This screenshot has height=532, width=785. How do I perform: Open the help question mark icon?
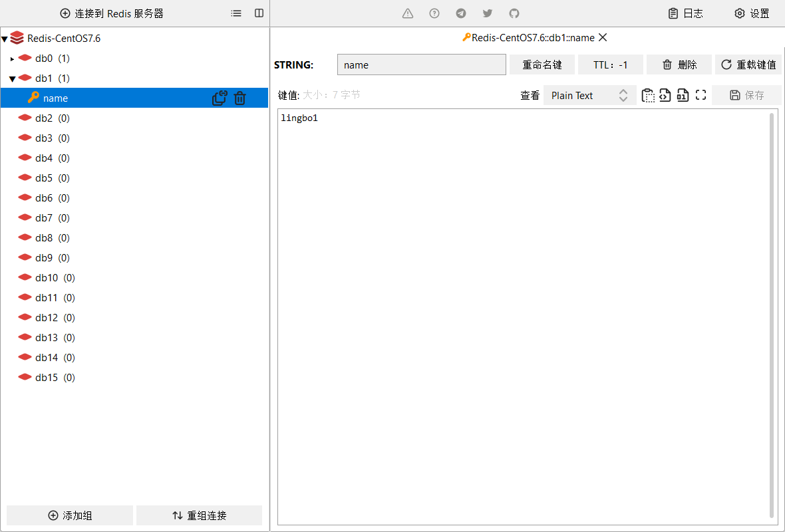coord(434,13)
